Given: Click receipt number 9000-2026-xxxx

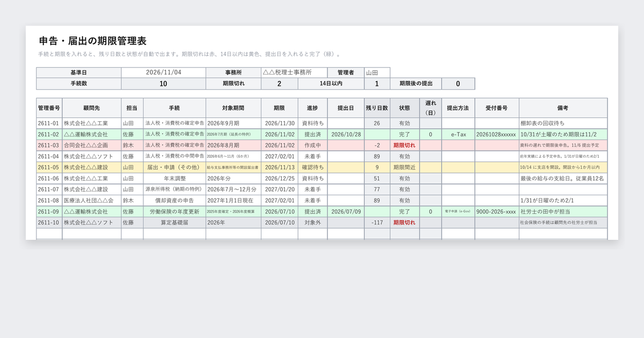Looking at the screenshot, I should [496, 212].
